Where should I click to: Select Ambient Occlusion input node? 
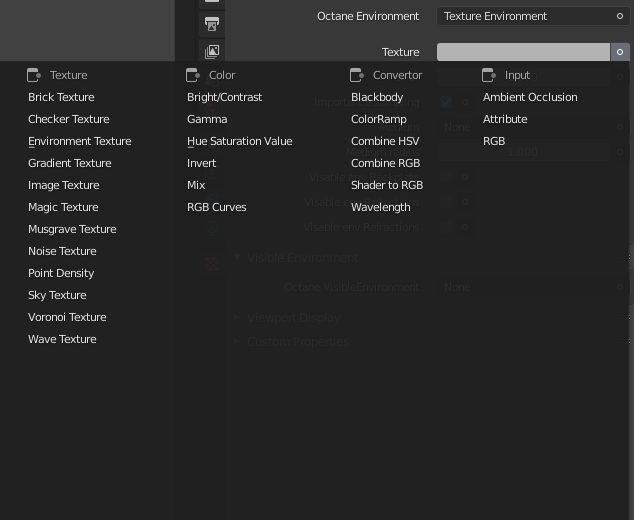click(529, 97)
